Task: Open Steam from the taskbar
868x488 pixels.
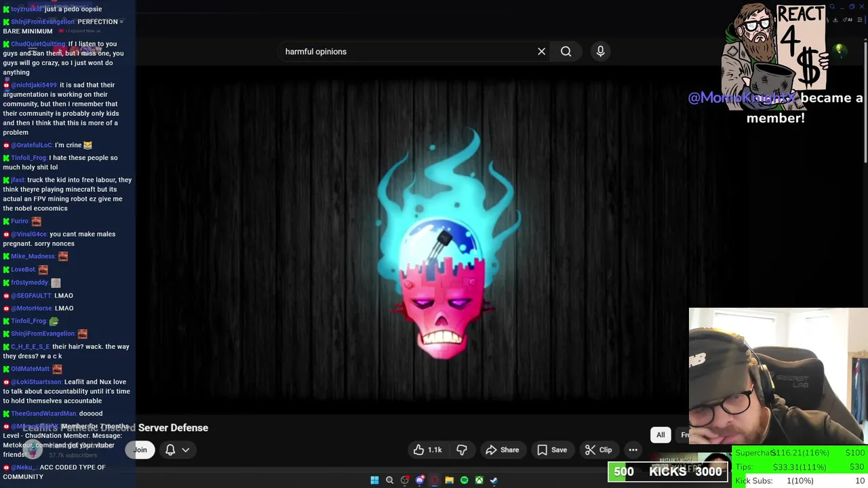Action: 494,480
